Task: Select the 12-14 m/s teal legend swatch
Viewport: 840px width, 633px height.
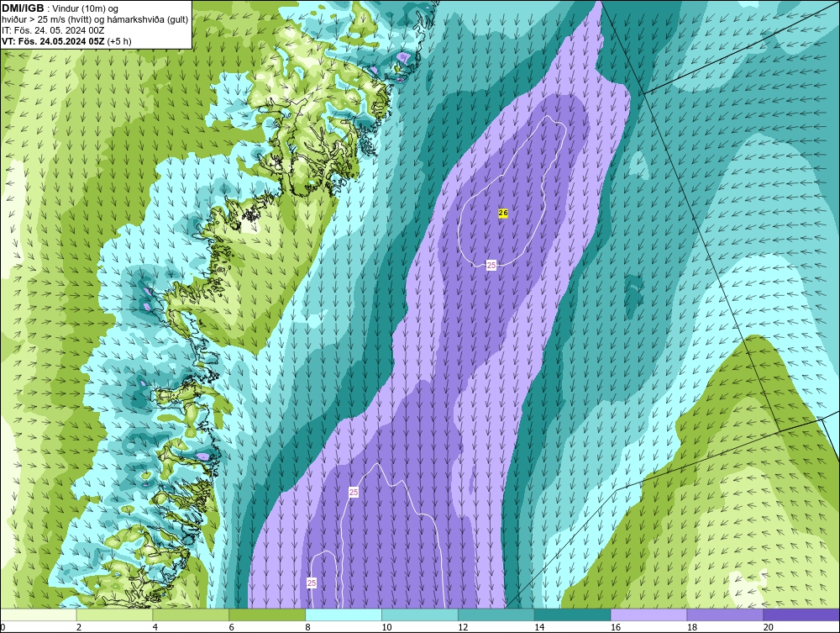Action: pos(496,615)
